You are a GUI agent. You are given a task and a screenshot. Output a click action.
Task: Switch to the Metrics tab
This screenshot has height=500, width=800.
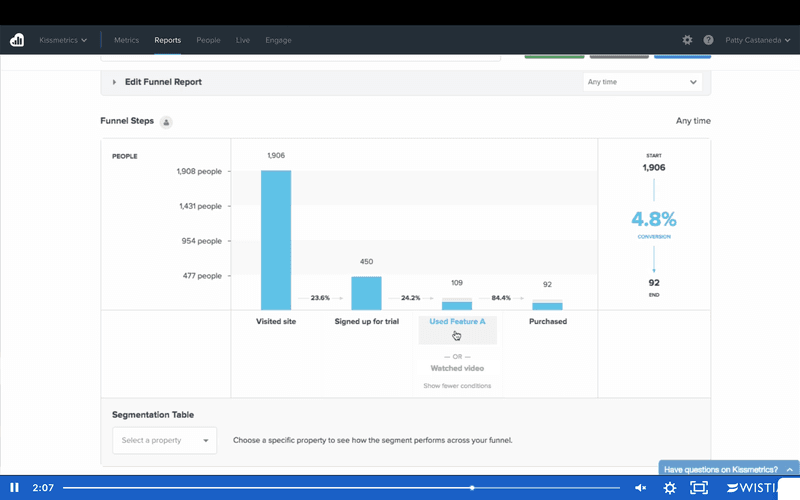click(126, 40)
